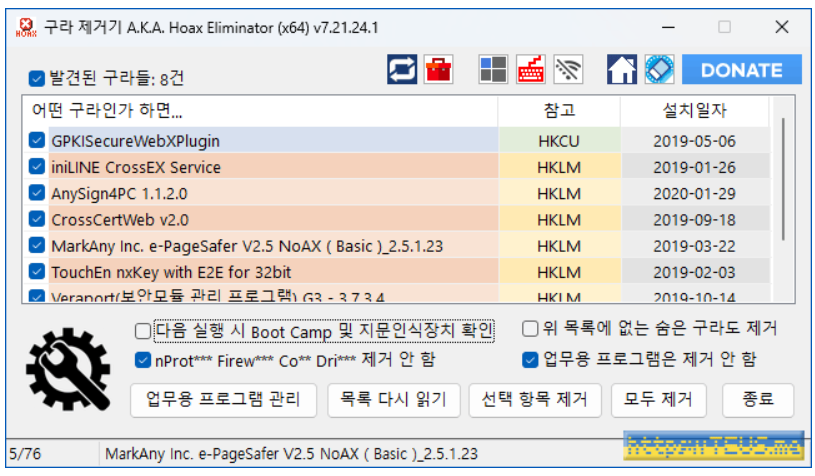This screenshot has height=476, width=815.
Task: Click the 모두 제거 button
Action: [659, 400]
